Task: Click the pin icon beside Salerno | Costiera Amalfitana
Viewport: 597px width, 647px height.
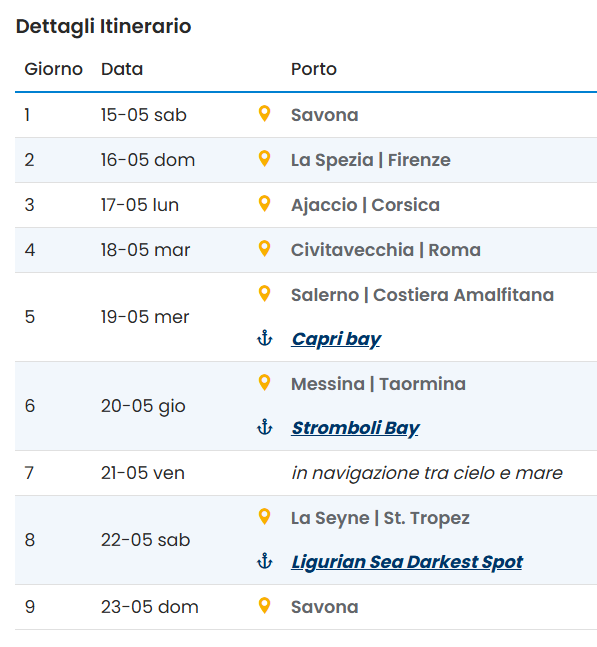Action: [x=264, y=293]
